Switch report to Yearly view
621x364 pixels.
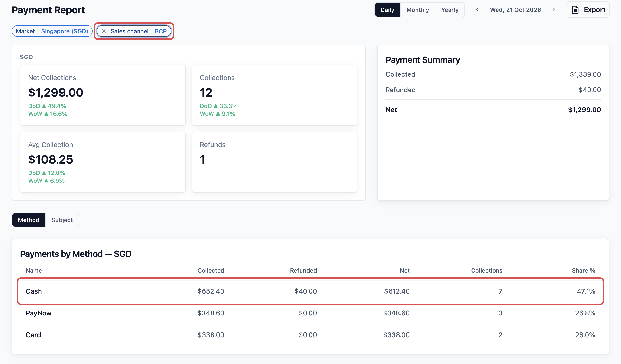point(449,10)
